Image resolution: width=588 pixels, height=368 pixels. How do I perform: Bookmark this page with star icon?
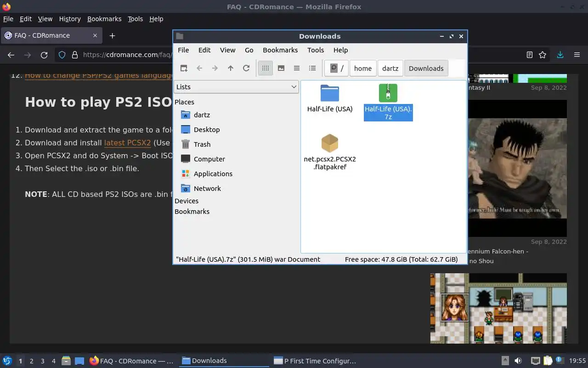point(543,55)
